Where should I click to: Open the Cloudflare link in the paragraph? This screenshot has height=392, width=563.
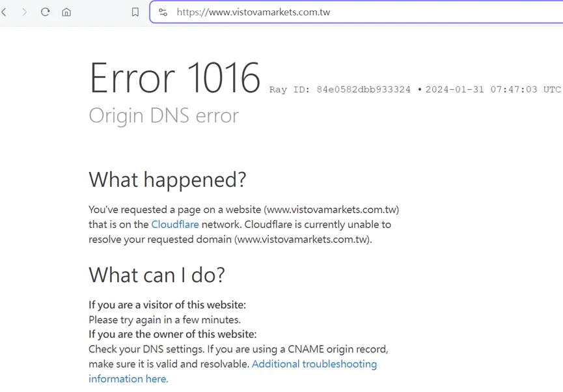pyautogui.click(x=175, y=225)
